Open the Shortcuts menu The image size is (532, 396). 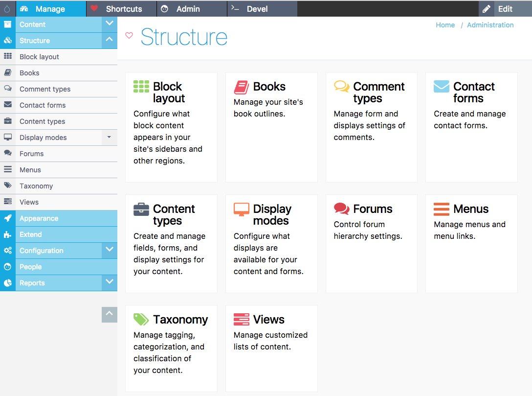coord(123,9)
